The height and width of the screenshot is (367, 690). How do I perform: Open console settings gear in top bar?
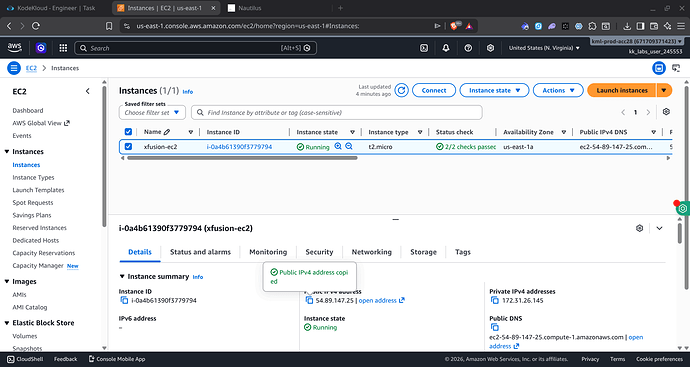[x=490, y=48]
